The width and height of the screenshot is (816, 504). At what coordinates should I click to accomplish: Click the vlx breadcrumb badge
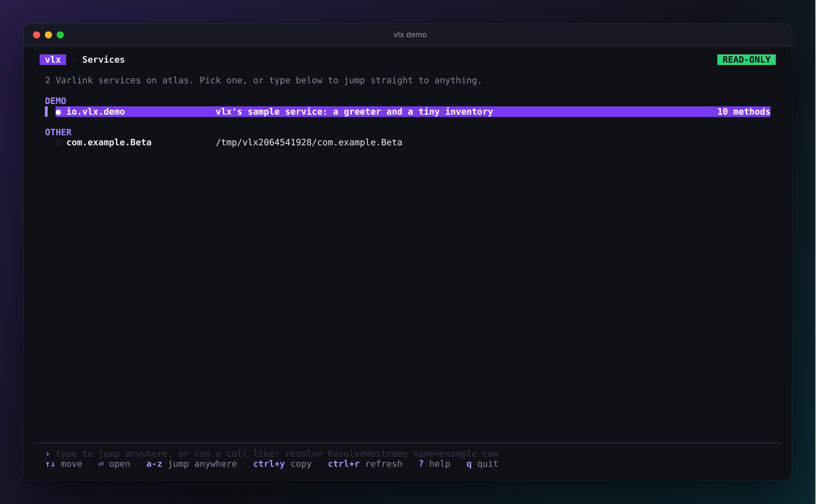53,60
